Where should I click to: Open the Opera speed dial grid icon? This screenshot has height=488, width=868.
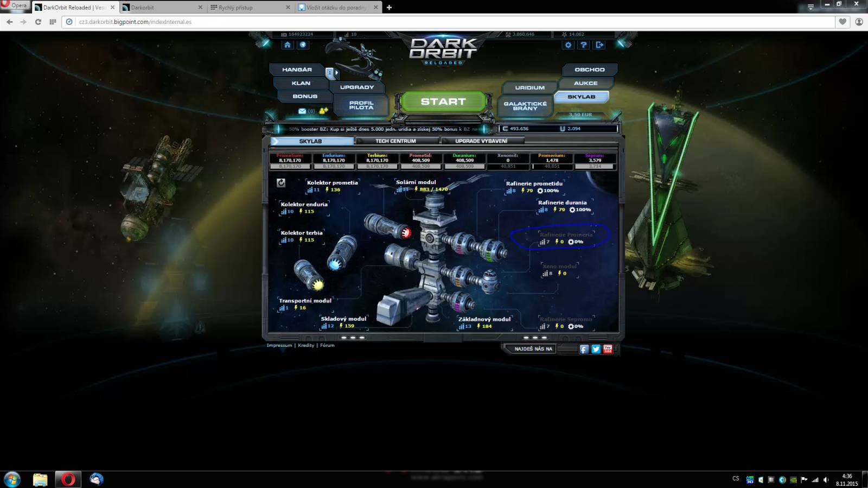53,22
